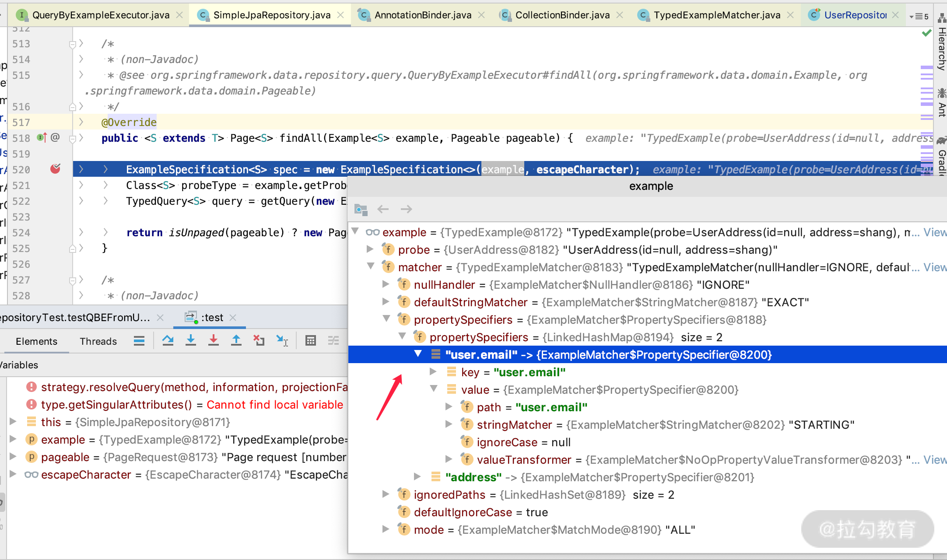The height and width of the screenshot is (560, 947).
Task: Click the Run to Cursor icon
Action: pos(282,340)
